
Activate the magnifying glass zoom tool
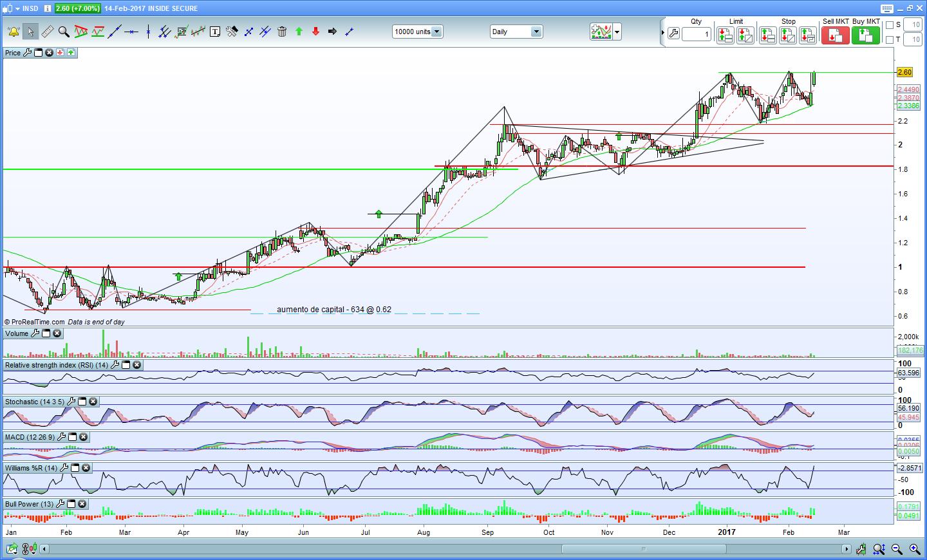coord(64,32)
